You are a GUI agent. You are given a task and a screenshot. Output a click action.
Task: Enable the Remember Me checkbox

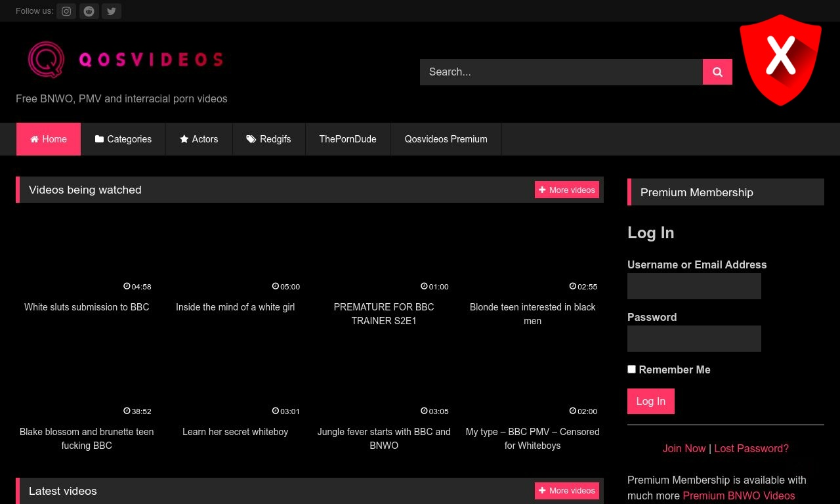631,369
